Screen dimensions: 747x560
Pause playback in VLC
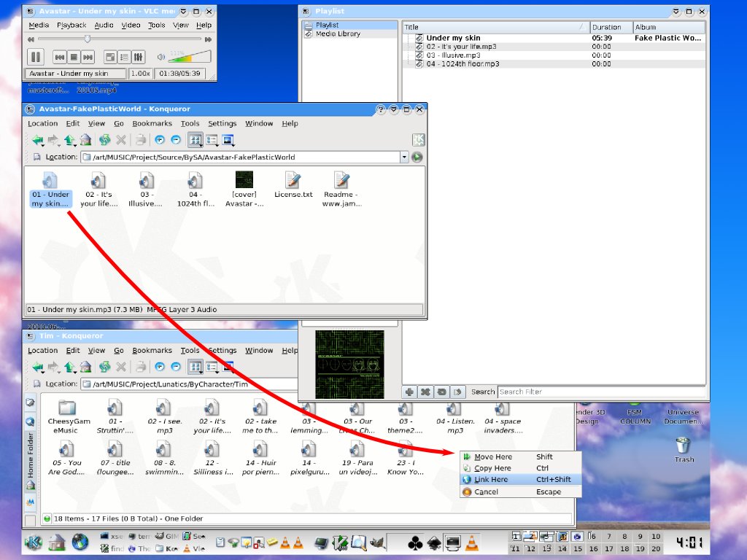[x=36, y=57]
